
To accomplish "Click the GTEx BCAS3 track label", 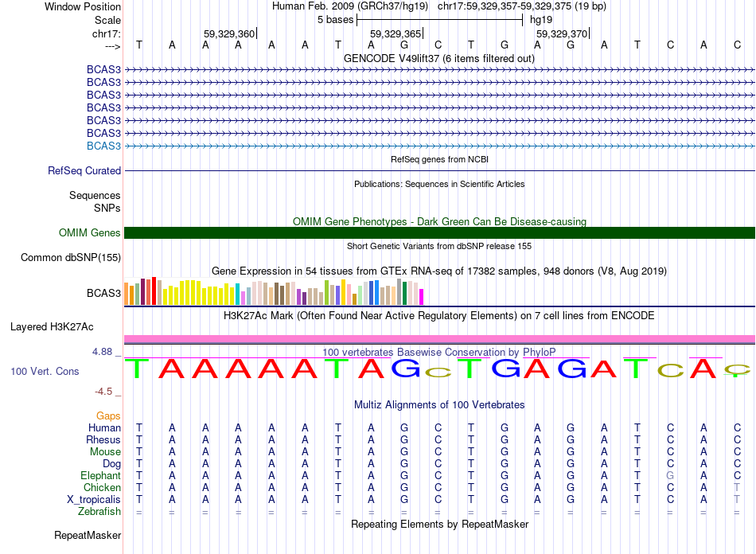I will (103, 293).
